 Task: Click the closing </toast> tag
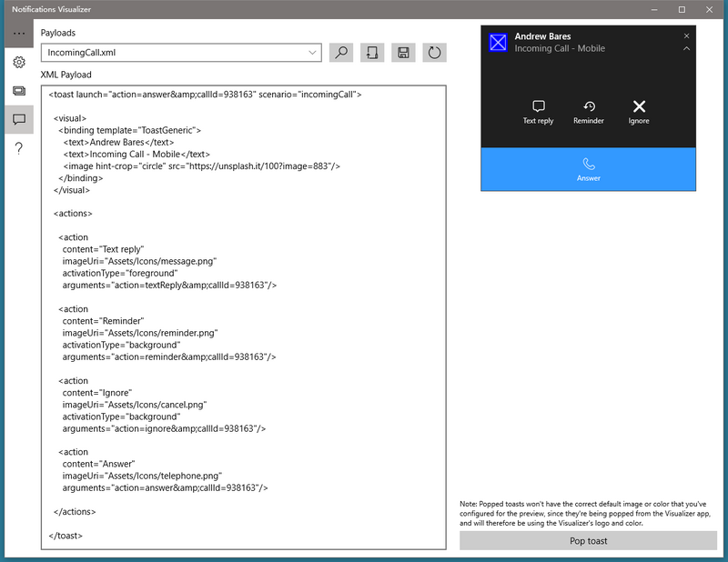click(x=66, y=536)
